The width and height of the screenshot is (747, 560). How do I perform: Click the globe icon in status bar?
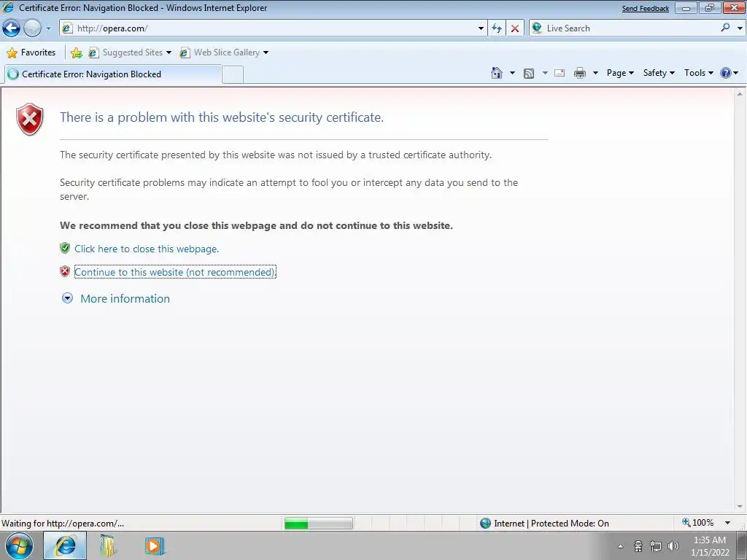click(485, 524)
